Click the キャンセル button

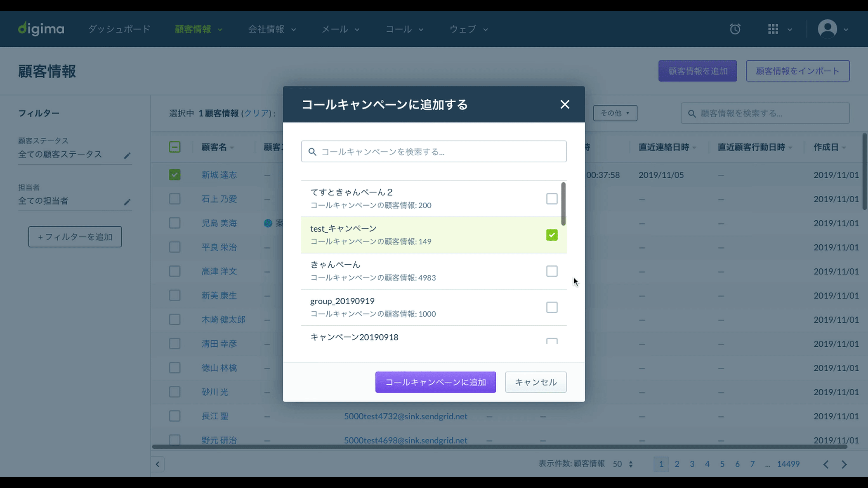coord(536,382)
